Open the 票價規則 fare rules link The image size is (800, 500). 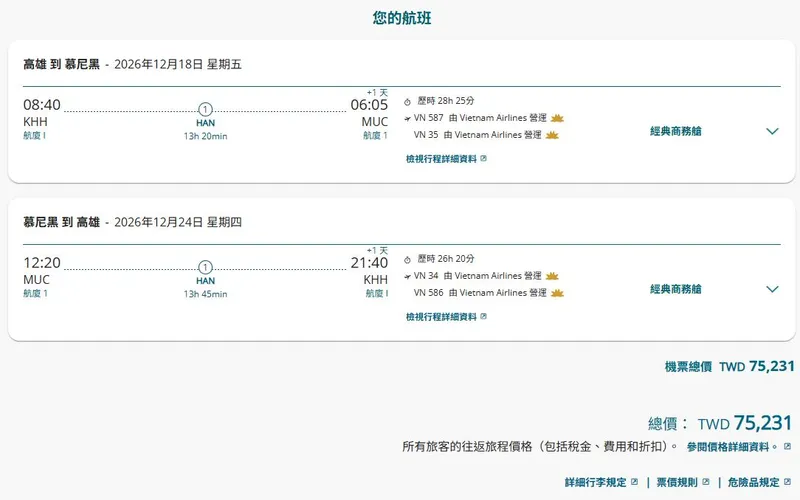coord(684,482)
